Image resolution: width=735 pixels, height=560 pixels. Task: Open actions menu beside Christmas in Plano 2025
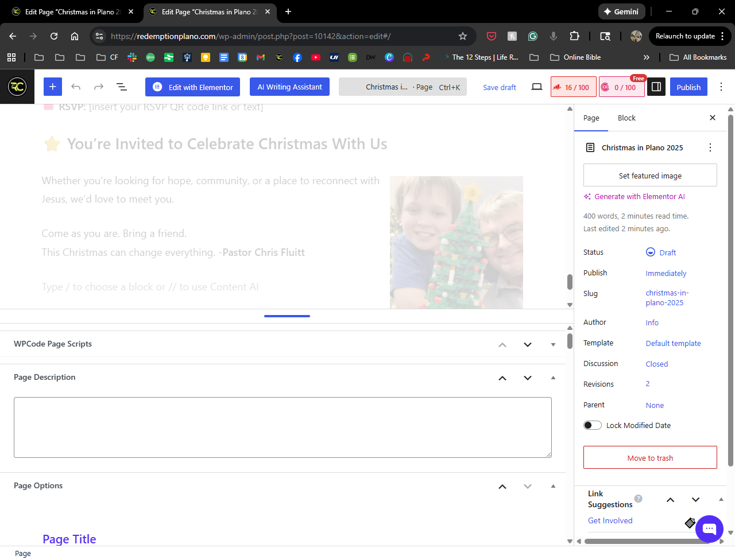(710, 147)
